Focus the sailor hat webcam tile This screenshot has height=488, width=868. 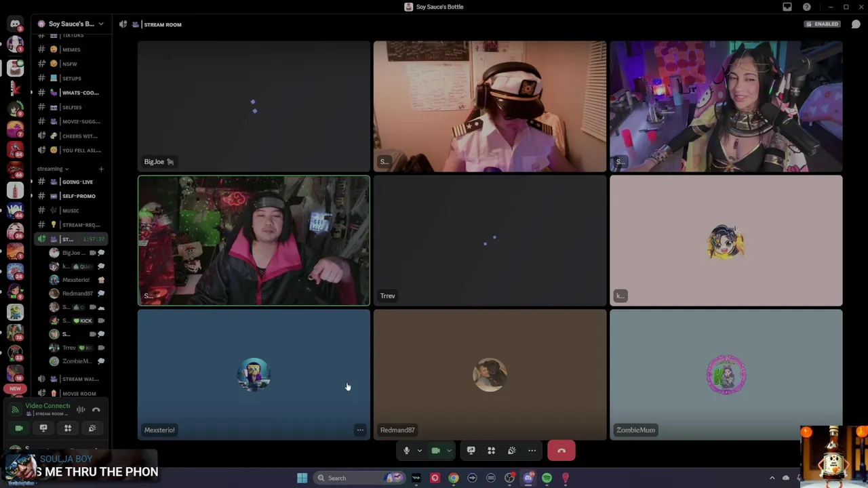pos(490,106)
